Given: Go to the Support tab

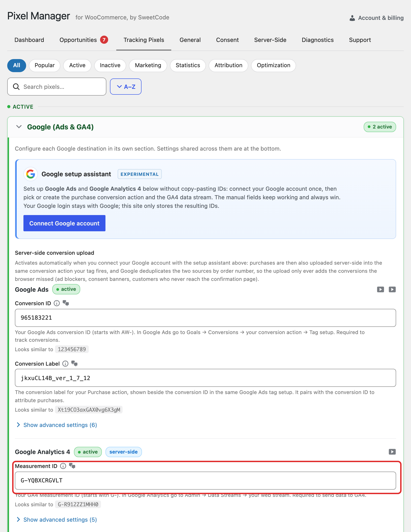Looking at the screenshot, I should pos(360,40).
